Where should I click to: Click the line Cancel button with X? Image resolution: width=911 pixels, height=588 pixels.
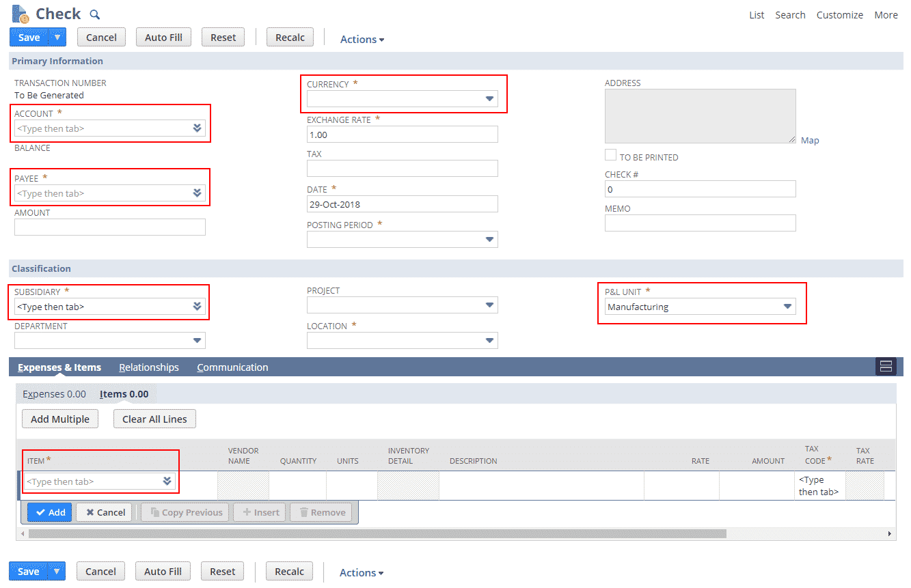104,512
